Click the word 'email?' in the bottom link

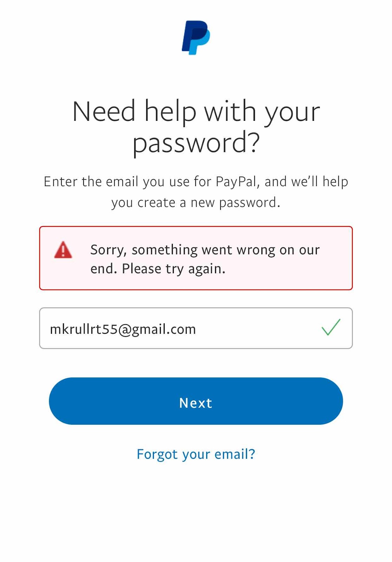235,454
